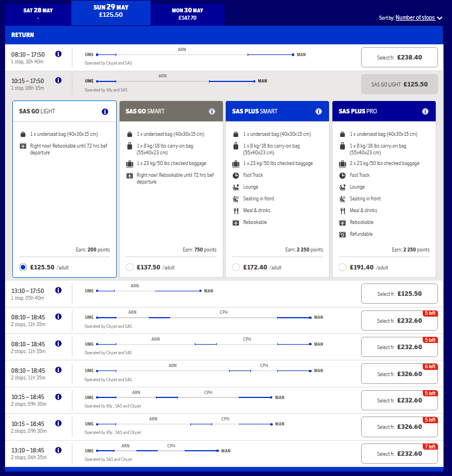This screenshot has width=452, height=476.
Task: Show info for 08:10 – 18:45 flight with 6 left
Action: [58, 370]
